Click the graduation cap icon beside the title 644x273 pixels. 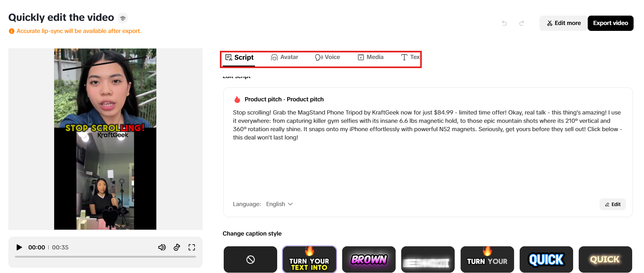point(123,18)
